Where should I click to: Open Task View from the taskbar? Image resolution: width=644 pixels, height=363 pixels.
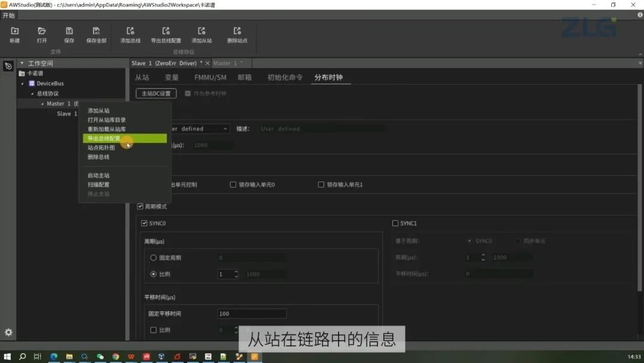coord(38,356)
